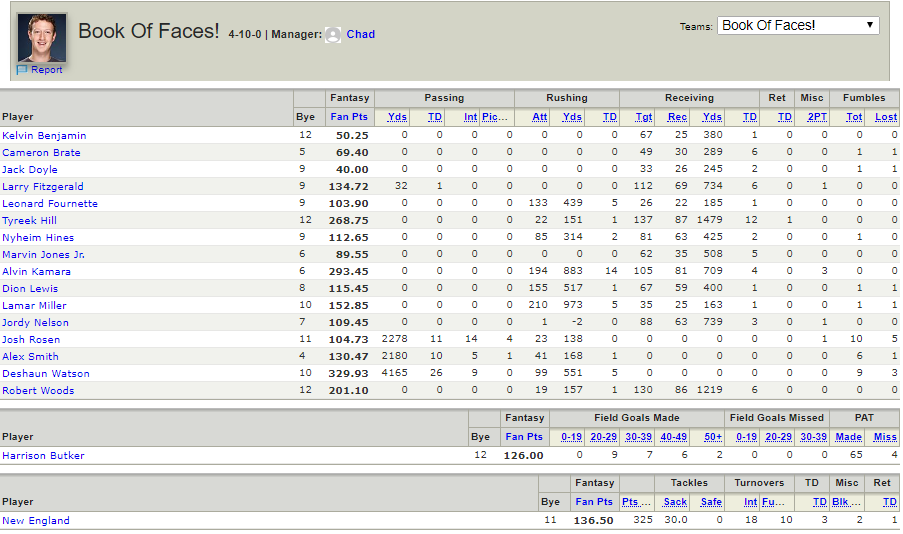This screenshot has height=534, width=903.
Task: Open Deshaun Watson's player page
Action: (x=46, y=373)
